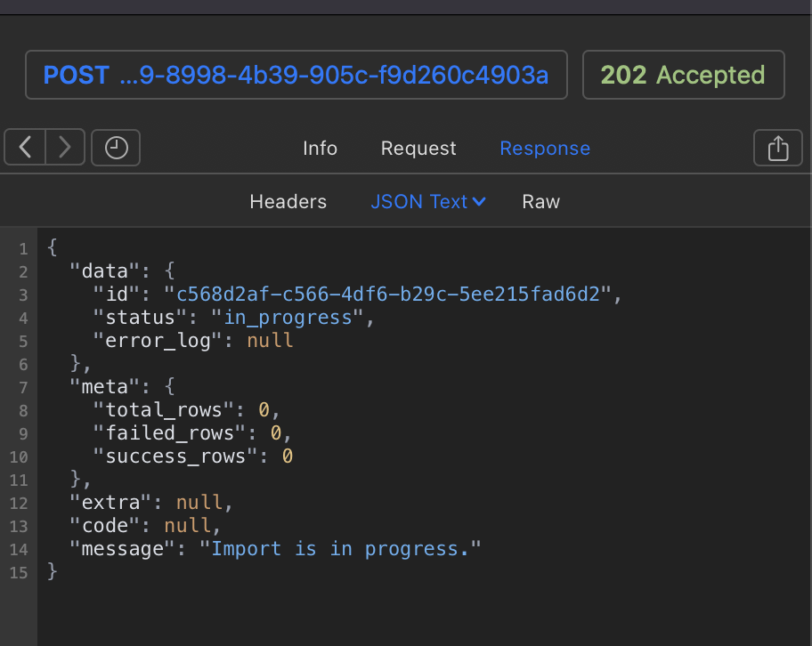Screen dimensions: 812x646
Task: Click the POST request URL field
Action: [296, 75]
